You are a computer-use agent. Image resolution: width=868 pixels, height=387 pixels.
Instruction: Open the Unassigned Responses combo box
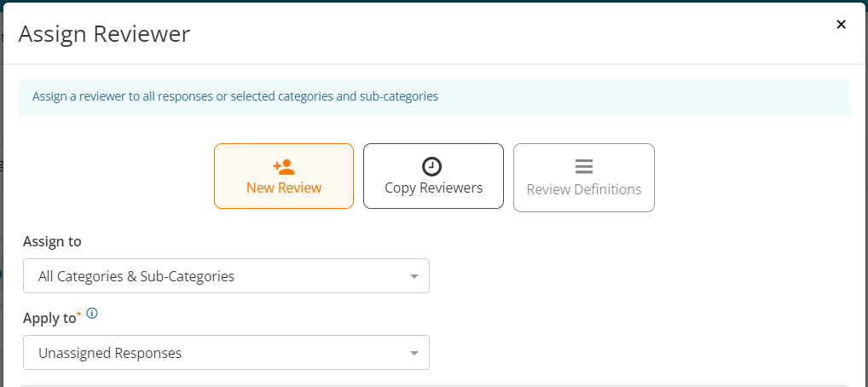click(x=226, y=353)
